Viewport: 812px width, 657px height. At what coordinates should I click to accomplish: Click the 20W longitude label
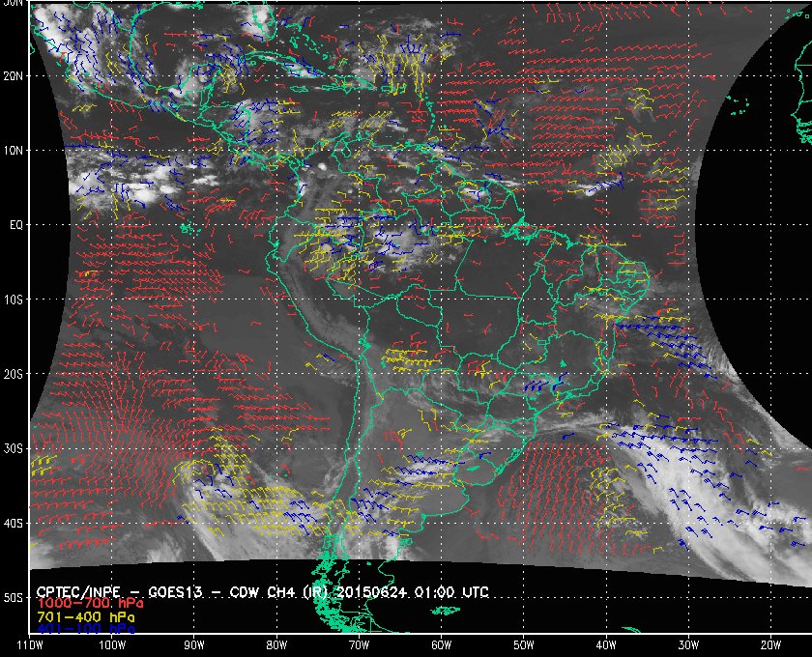pos(770,644)
